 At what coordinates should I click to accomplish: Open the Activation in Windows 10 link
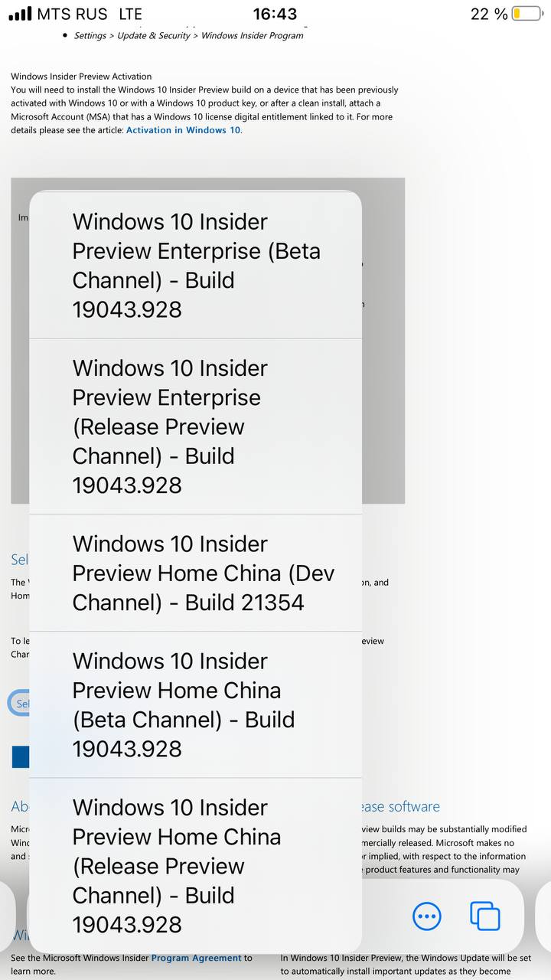click(x=184, y=130)
